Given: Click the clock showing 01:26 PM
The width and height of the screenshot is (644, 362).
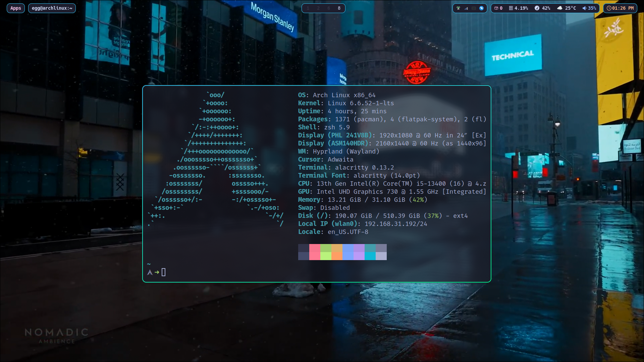Looking at the screenshot, I should coord(620,8).
